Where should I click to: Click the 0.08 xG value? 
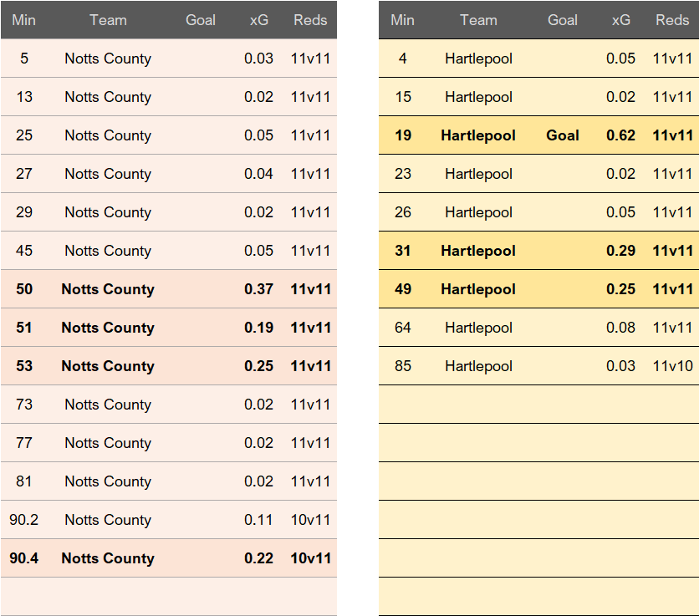coord(620,328)
